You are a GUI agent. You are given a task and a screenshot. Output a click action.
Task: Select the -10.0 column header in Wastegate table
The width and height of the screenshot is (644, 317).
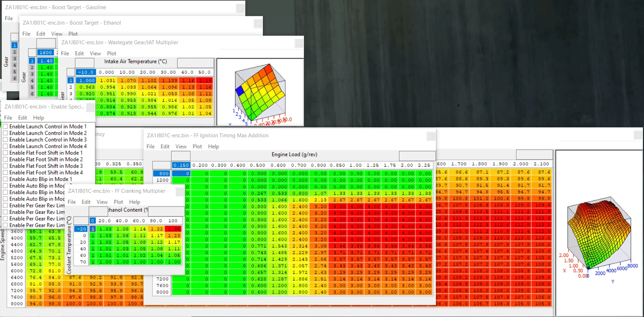click(86, 72)
